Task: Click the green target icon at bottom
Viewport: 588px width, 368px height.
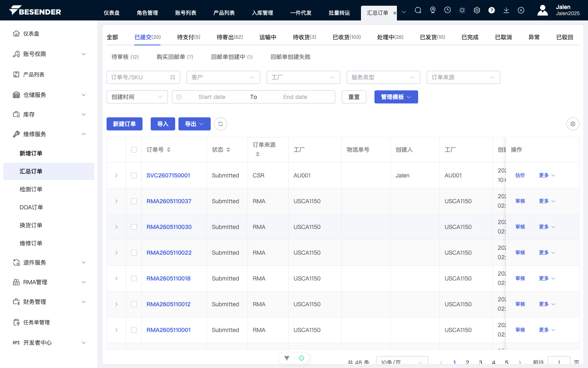Action: click(x=301, y=358)
